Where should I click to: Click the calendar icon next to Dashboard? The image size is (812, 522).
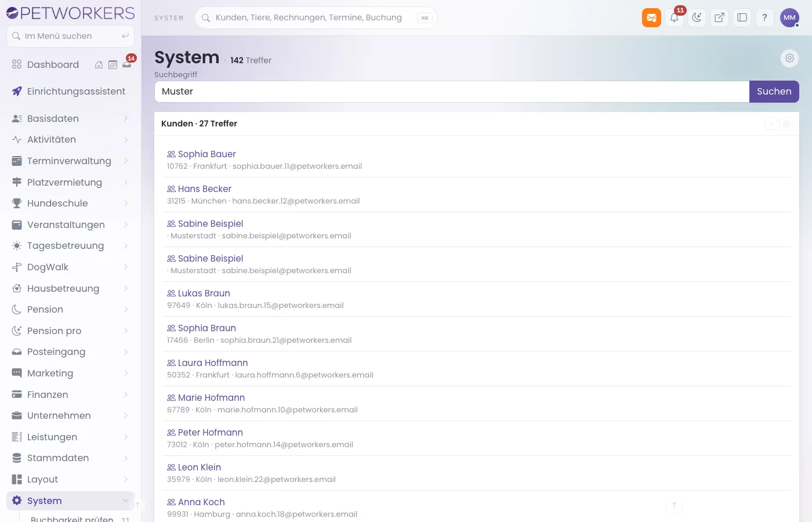pyautogui.click(x=113, y=65)
